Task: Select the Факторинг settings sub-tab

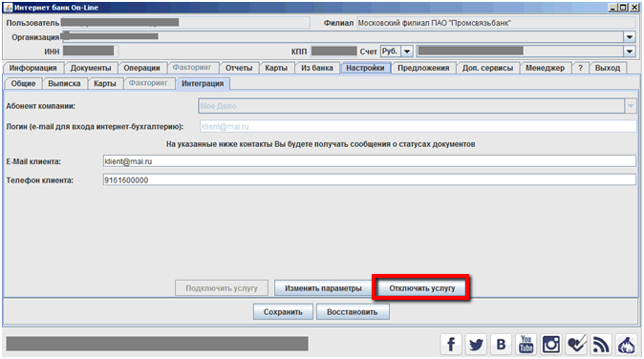Action: (148, 83)
